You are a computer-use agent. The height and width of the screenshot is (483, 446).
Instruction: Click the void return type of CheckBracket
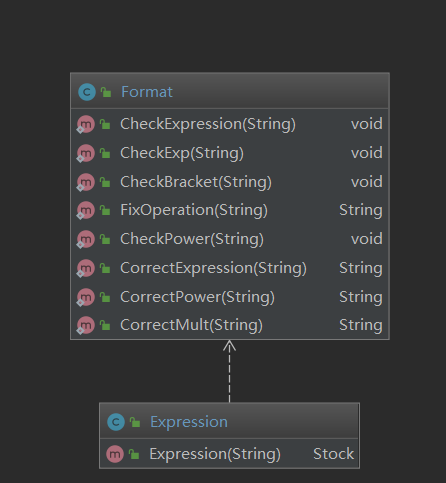click(367, 182)
